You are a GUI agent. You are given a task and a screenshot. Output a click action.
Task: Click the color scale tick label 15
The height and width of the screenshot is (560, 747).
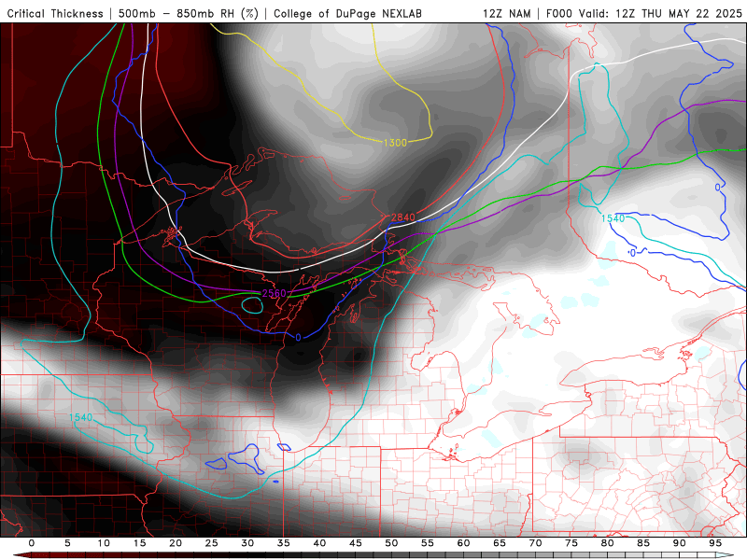click(139, 543)
